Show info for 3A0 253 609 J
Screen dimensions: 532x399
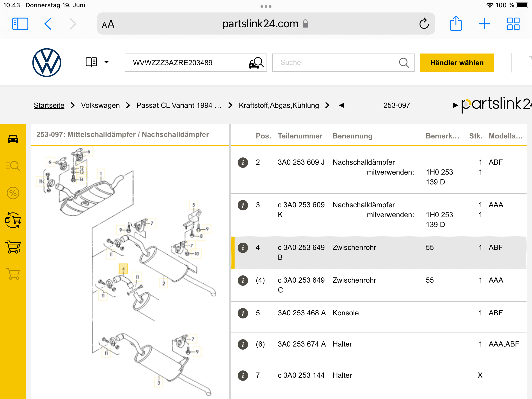click(243, 162)
